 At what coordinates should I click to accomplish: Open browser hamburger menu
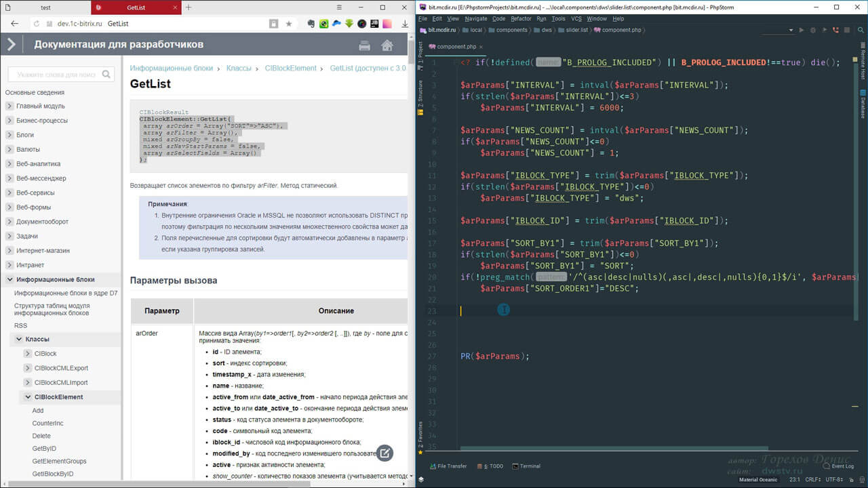click(340, 7)
